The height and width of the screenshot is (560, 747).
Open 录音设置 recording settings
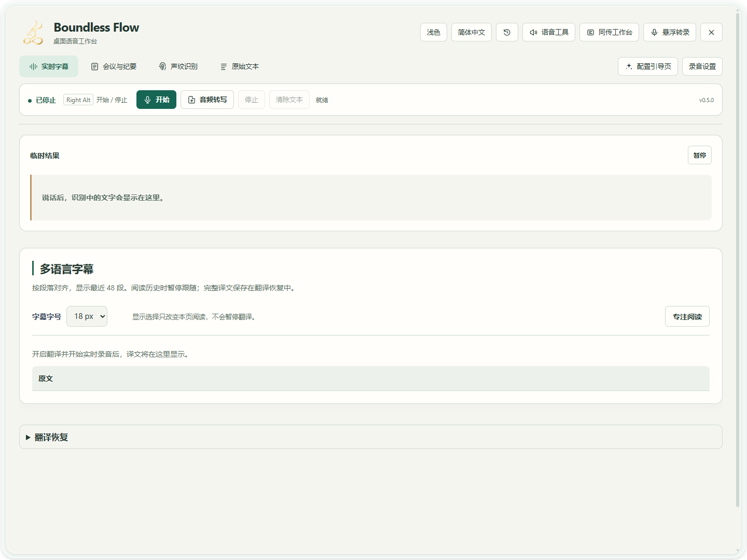point(702,66)
